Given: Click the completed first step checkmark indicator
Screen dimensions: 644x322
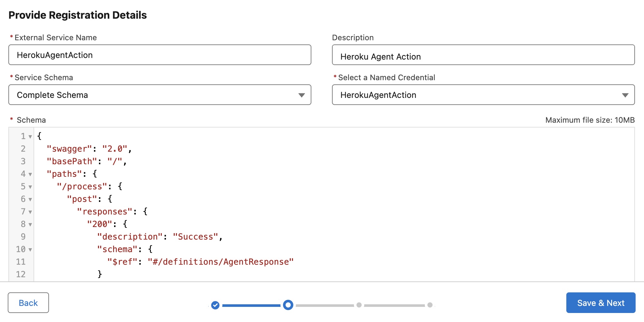Looking at the screenshot, I should (215, 305).
